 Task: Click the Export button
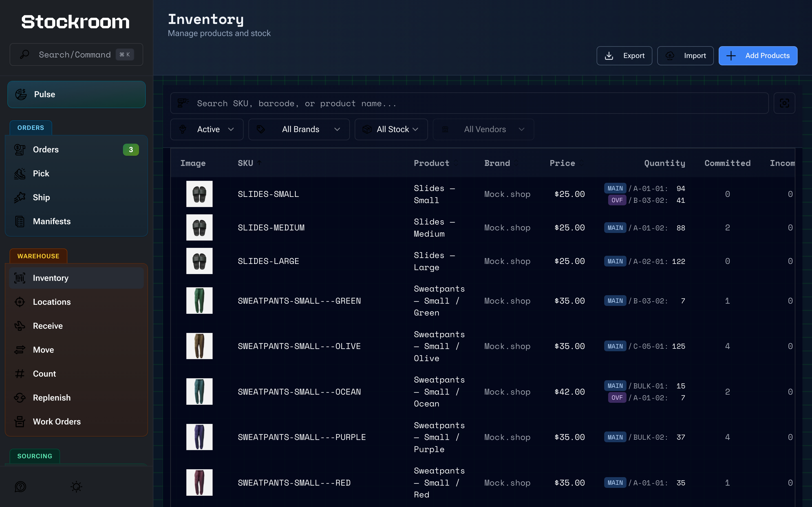tap(624, 56)
